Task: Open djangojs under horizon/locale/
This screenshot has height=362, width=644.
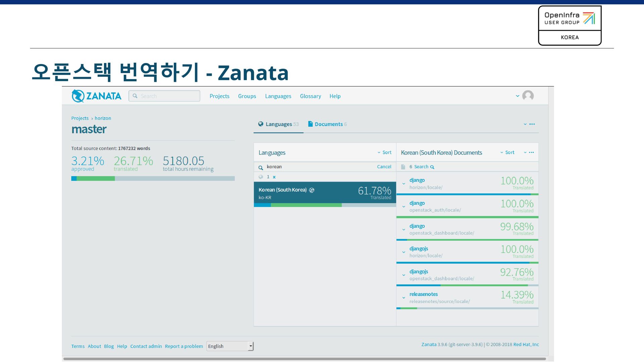Action: (x=419, y=249)
